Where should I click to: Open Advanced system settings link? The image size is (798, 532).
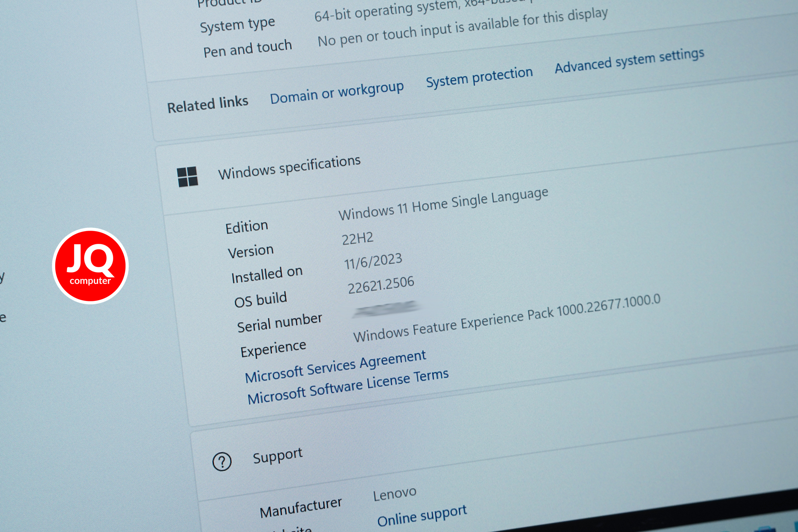tap(629, 60)
